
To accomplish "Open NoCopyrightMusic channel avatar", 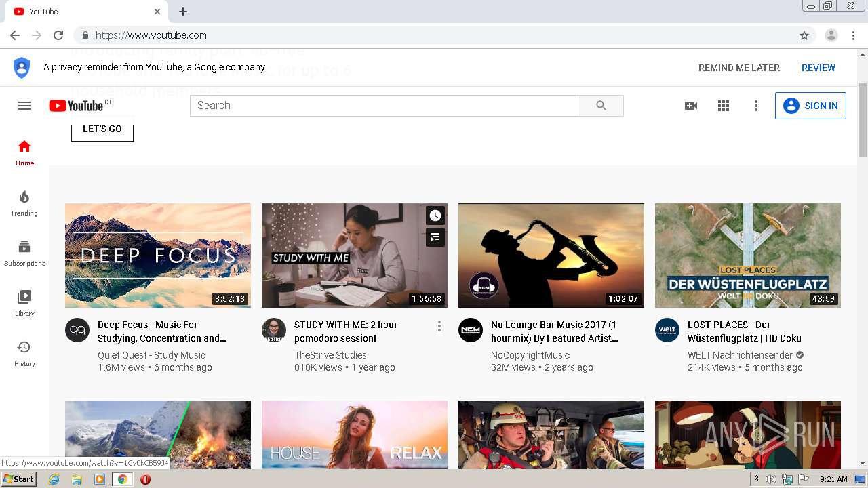I will (x=471, y=330).
